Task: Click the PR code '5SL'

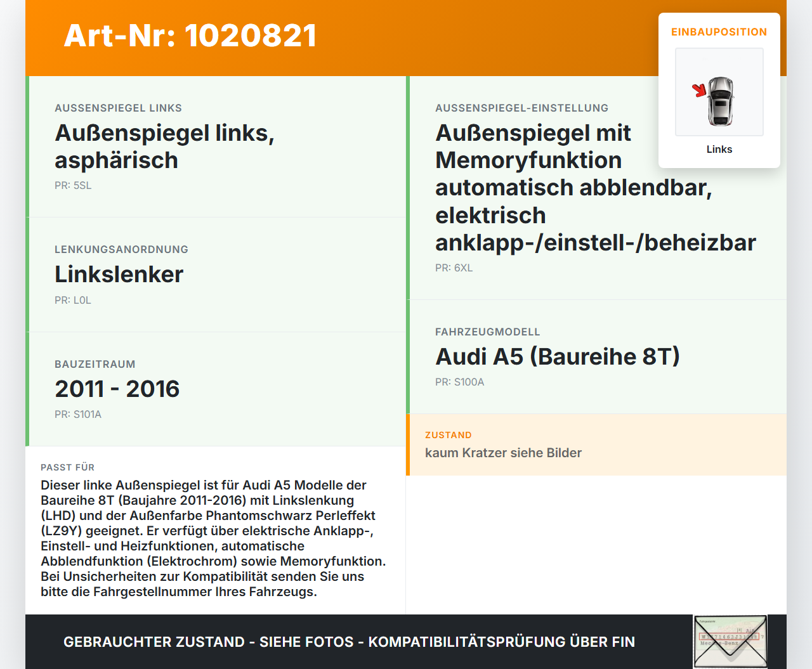Action: tap(73, 186)
